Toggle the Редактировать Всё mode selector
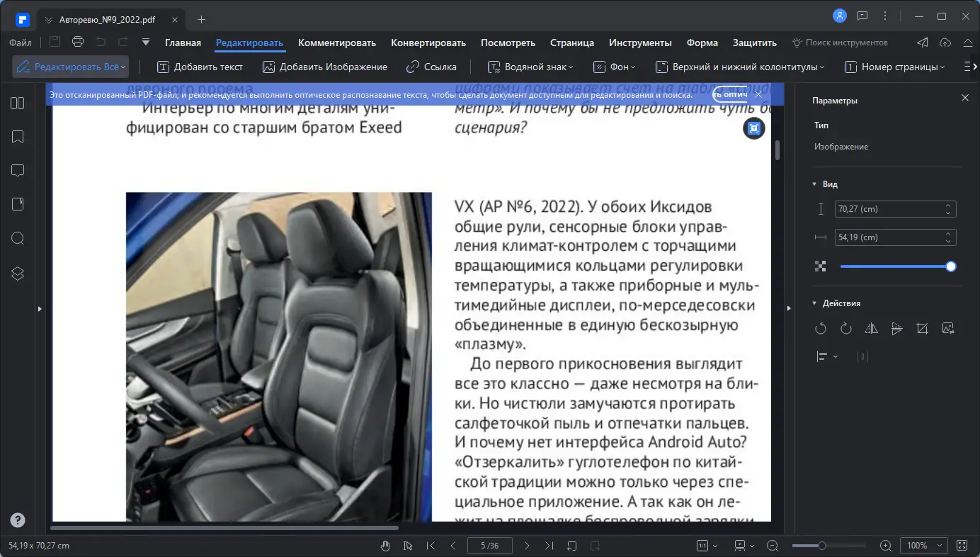Image resolution: width=980 pixels, height=557 pixels. (69, 66)
